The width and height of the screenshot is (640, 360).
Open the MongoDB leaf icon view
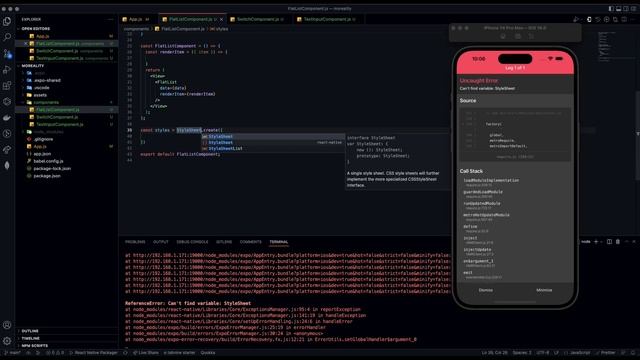7,165
